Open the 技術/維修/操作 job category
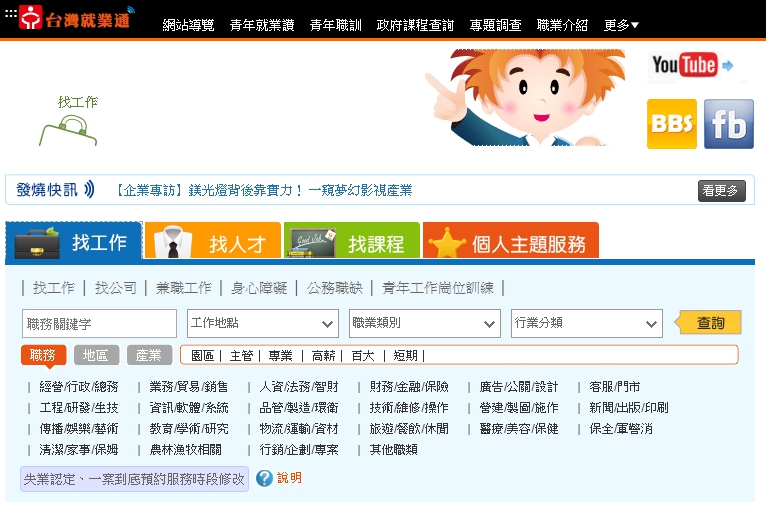This screenshot has height=510, width=766. point(409,408)
